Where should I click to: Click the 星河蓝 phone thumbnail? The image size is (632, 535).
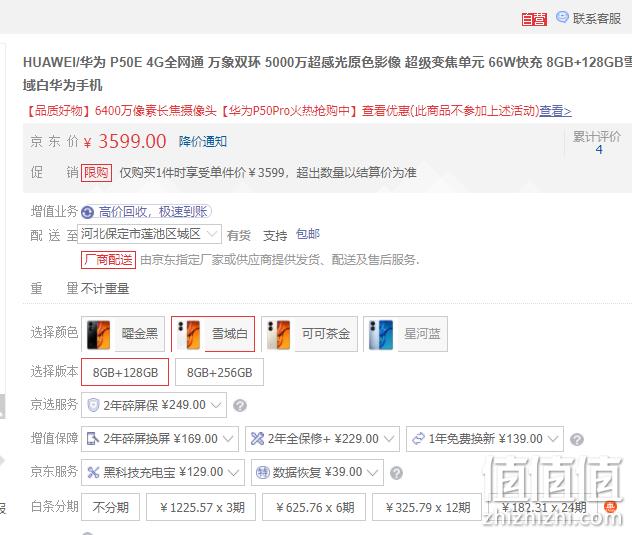pyautogui.click(x=381, y=334)
